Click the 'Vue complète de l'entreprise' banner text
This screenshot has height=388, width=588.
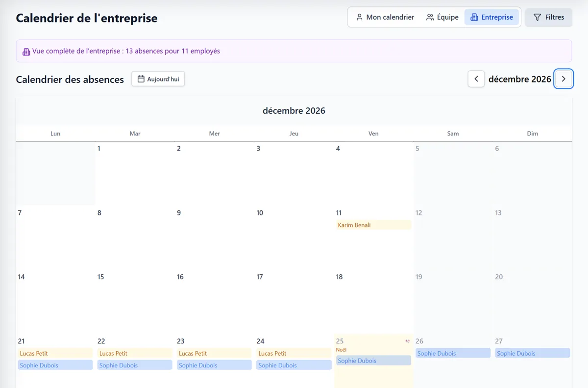click(x=126, y=51)
